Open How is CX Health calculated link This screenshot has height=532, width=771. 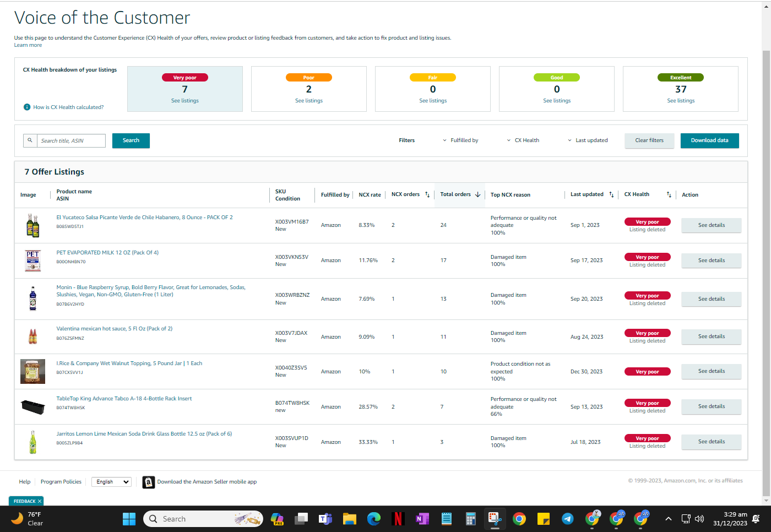click(68, 107)
